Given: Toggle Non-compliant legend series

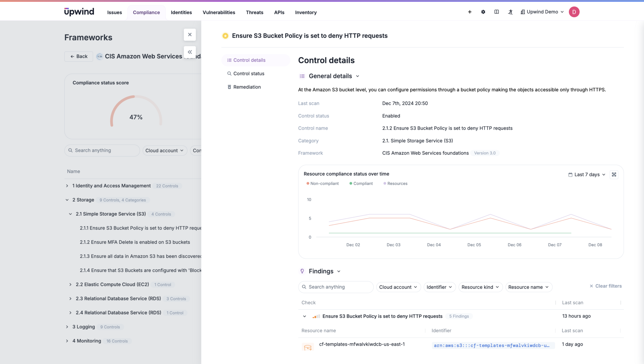Looking at the screenshot, I should (x=323, y=184).
